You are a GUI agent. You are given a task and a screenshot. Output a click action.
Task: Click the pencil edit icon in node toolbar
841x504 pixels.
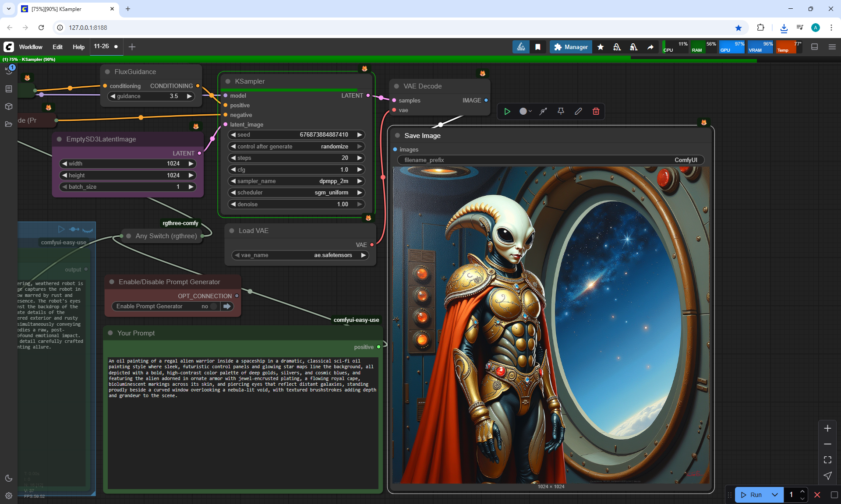click(578, 111)
